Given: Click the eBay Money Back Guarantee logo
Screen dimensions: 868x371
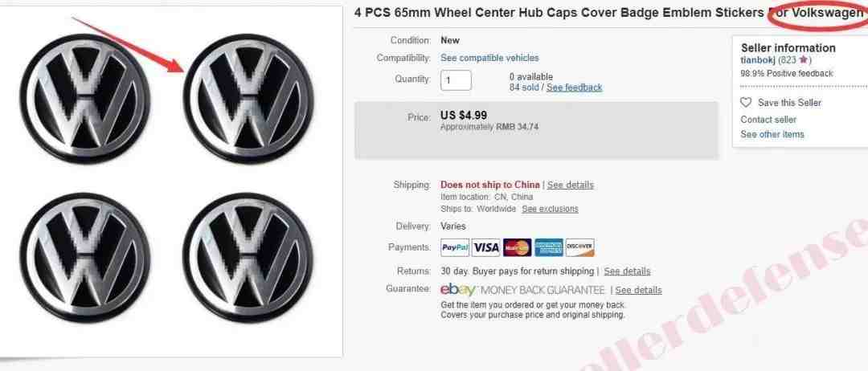Looking at the screenshot, I should [x=522, y=290].
